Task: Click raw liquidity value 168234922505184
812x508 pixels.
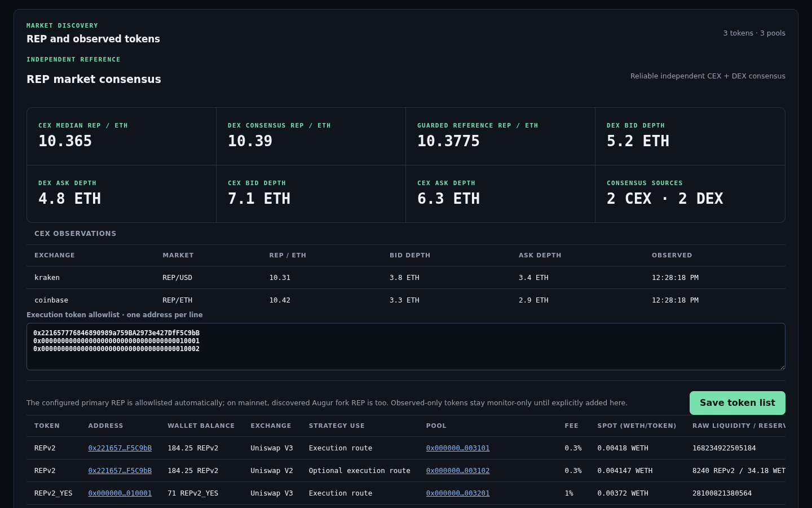Action: (724, 448)
